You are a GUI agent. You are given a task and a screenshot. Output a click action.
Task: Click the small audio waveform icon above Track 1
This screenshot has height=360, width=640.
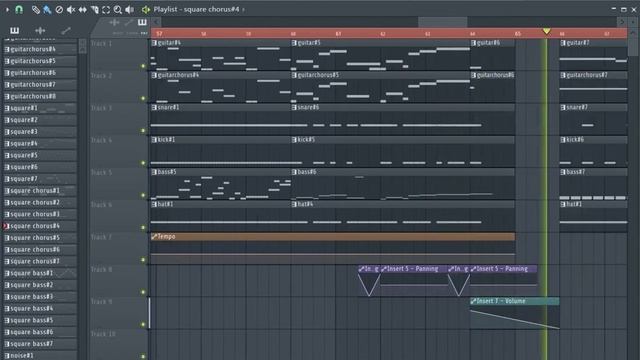pyautogui.click(x=114, y=22)
